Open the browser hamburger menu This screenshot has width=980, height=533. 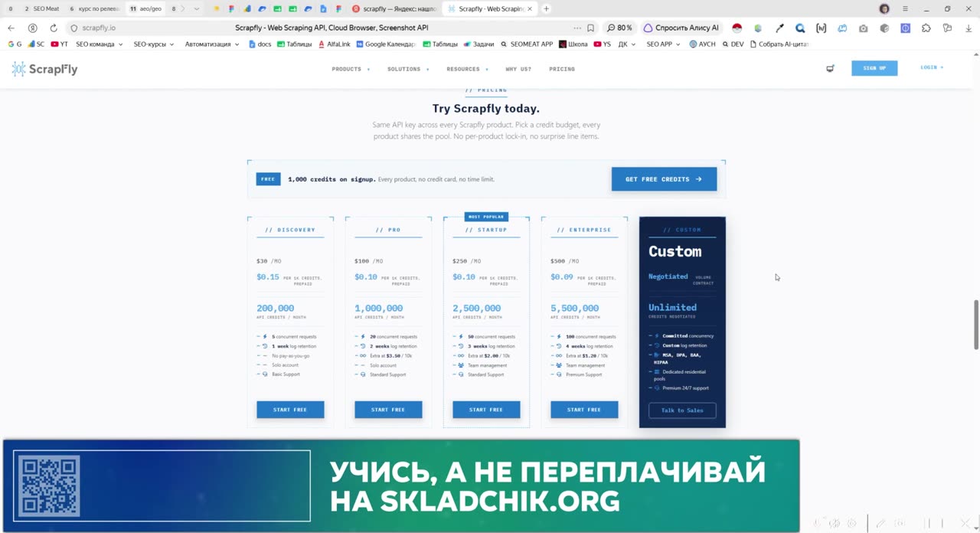click(x=905, y=8)
